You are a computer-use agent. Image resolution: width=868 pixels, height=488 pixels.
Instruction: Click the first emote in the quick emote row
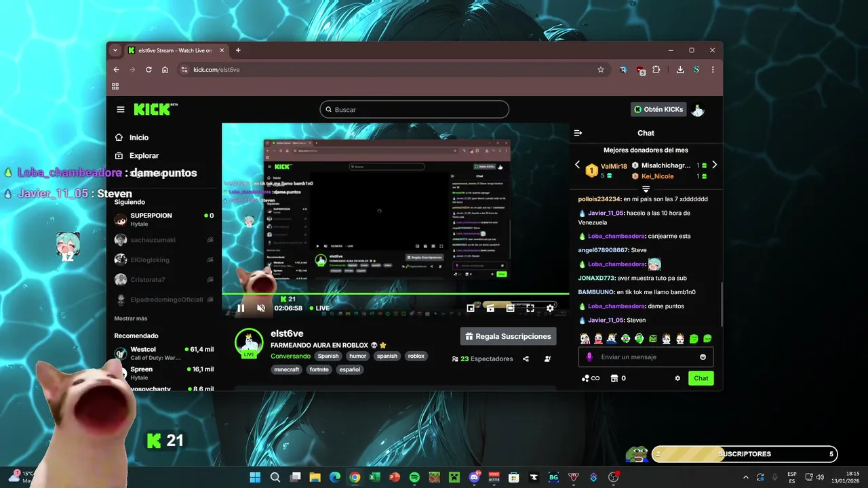tap(585, 338)
